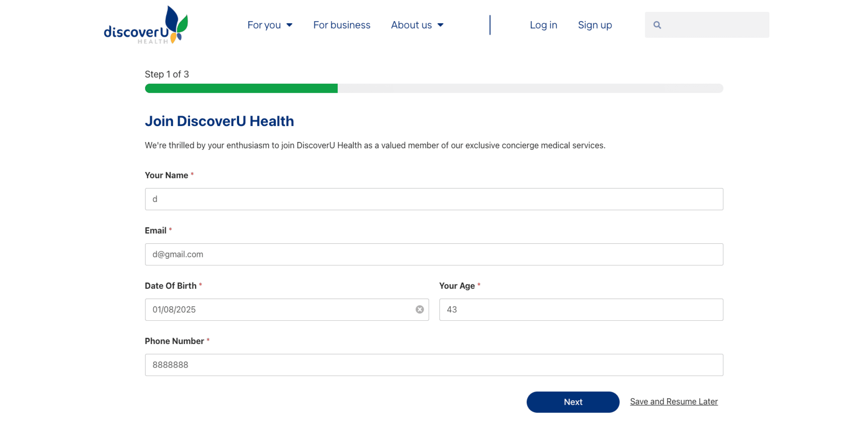Open the For you menu

(264, 25)
